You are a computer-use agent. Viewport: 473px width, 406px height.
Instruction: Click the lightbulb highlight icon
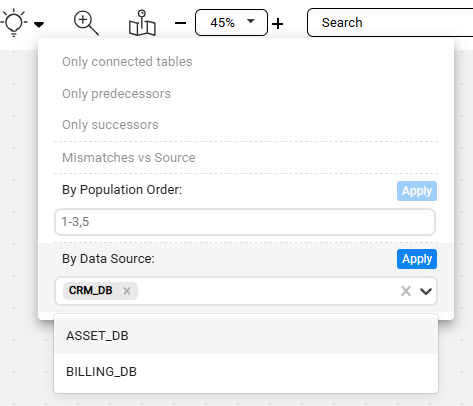(14, 23)
